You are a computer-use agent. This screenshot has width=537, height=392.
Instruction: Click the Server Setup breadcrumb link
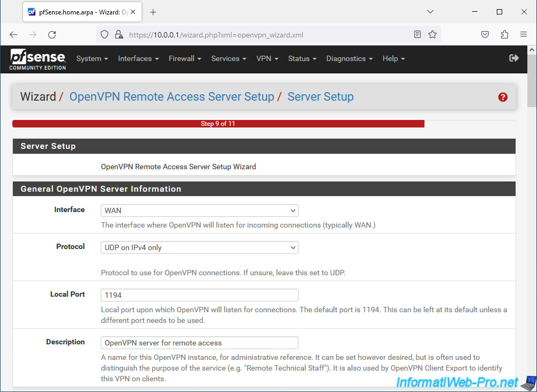(320, 97)
